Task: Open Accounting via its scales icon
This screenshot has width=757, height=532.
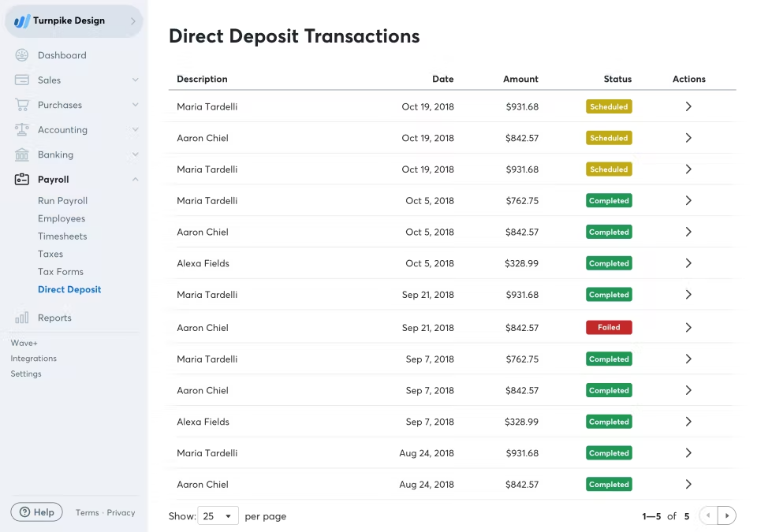Action: click(24, 129)
